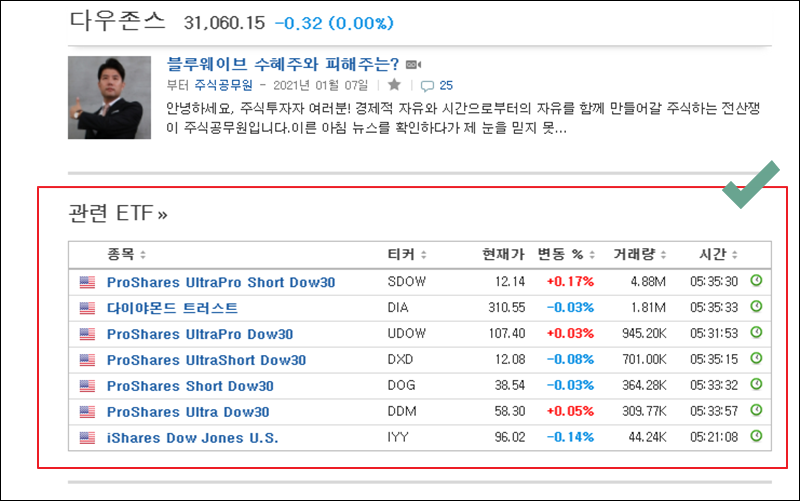Screen dimensions: 800x501
Task: Open ProShares UltraPro Dow30 link
Action: 200,334
